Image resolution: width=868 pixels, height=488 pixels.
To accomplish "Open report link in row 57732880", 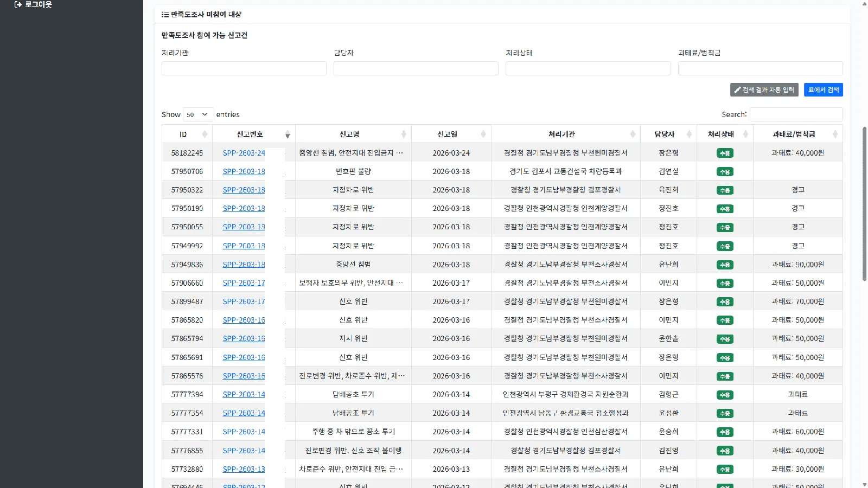I will [244, 469].
